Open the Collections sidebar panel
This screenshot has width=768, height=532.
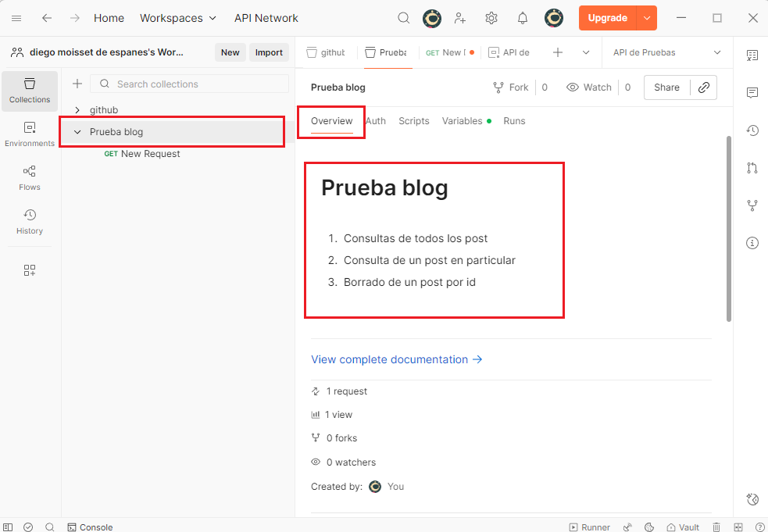30,91
